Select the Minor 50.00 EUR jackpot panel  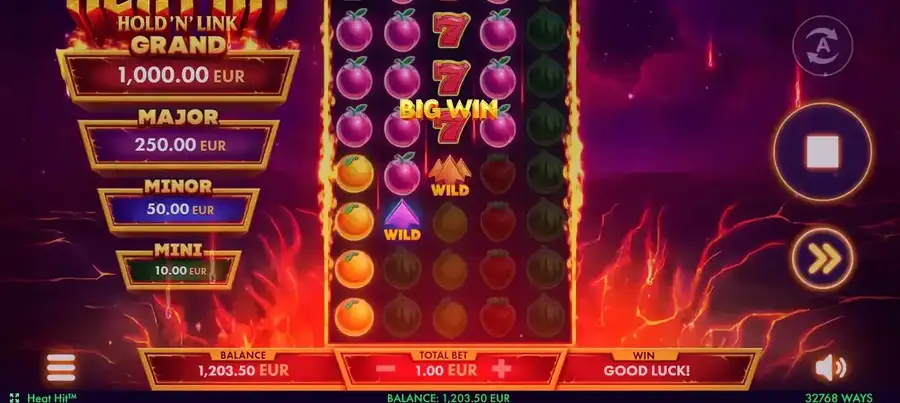(179, 210)
